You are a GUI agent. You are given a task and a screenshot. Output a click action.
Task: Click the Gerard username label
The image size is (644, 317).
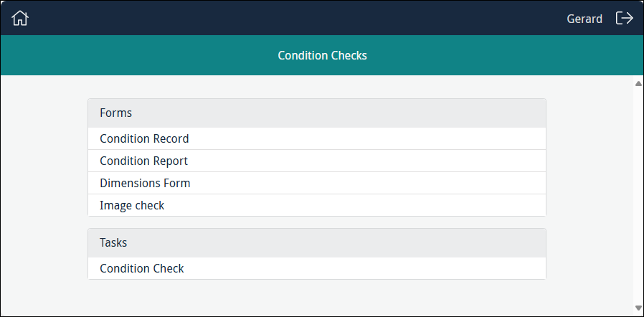coord(584,19)
